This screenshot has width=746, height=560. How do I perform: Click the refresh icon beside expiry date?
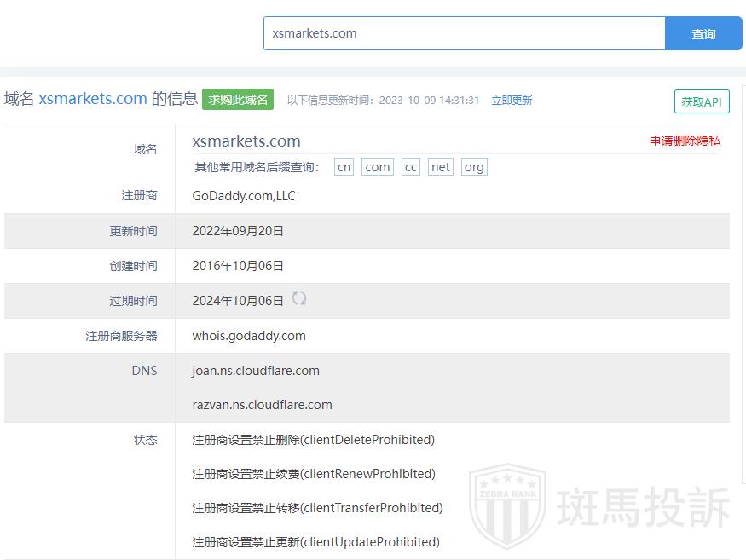[x=299, y=298]
